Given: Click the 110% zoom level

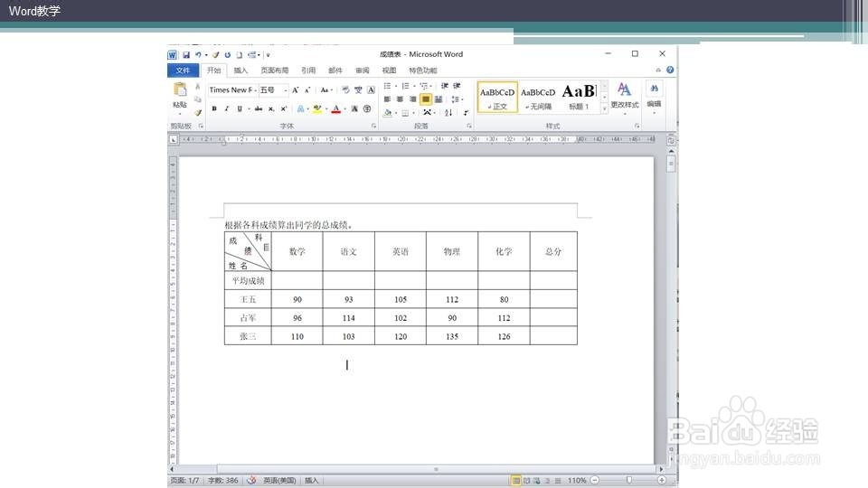Looking at the screenshot, I should pyautogui.click(x=577, y=480).
